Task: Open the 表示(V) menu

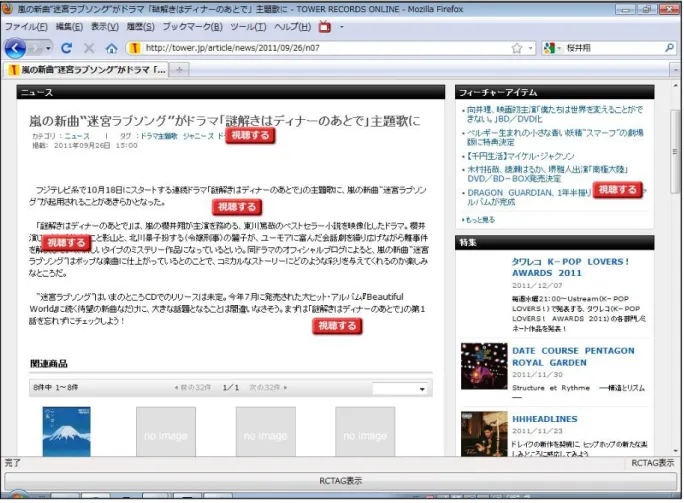Action: (105, 27)
